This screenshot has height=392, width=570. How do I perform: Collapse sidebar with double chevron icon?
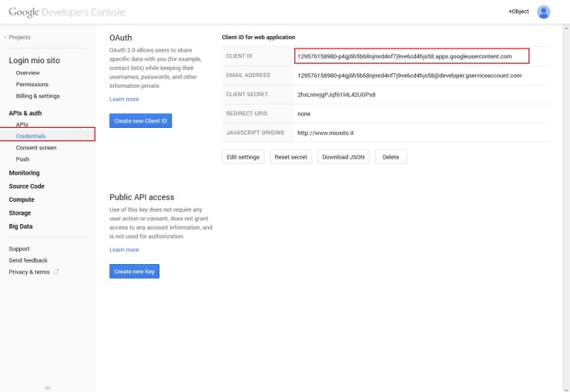pos(48,387)
